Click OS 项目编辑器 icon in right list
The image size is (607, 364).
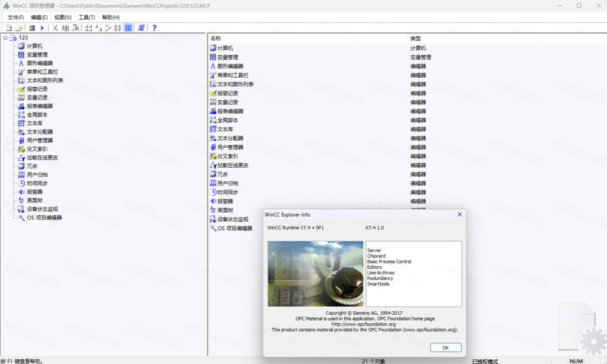pos(213,228)
